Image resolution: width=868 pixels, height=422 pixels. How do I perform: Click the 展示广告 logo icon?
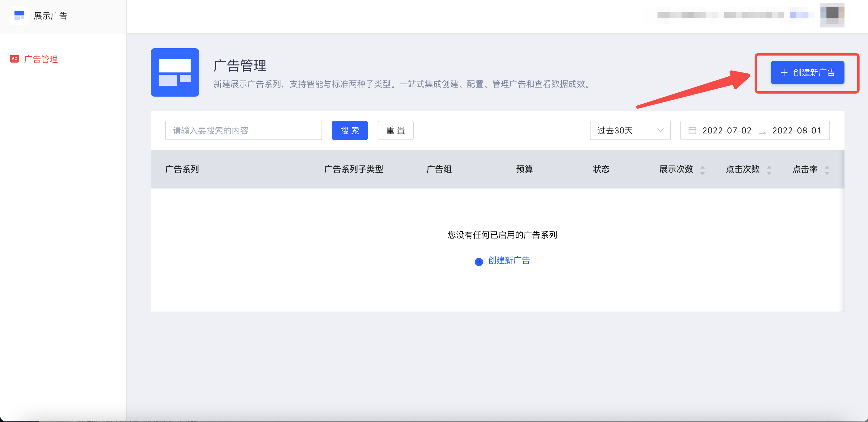click(19, 15)
